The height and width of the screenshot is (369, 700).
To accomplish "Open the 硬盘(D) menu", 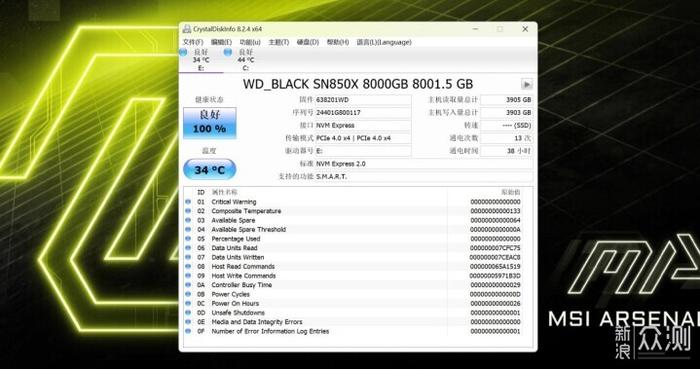I will pos(308,42).
